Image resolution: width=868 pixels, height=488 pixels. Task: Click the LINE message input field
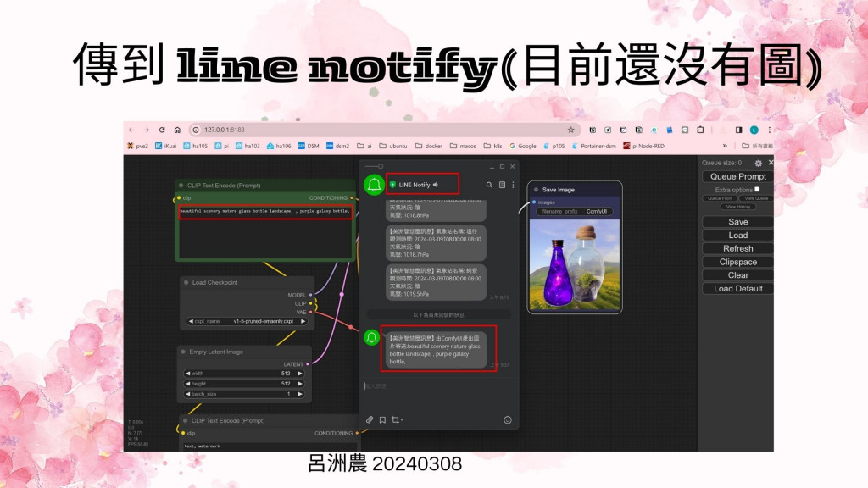click(440, 386)
